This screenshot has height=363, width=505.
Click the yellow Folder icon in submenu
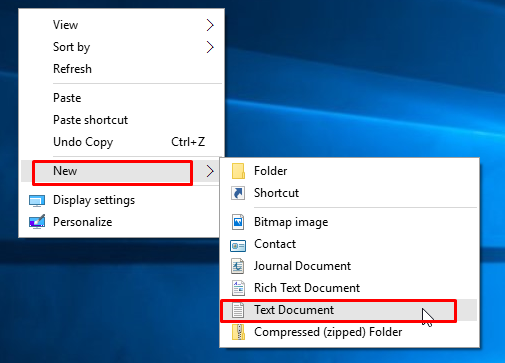pos(238,171)
